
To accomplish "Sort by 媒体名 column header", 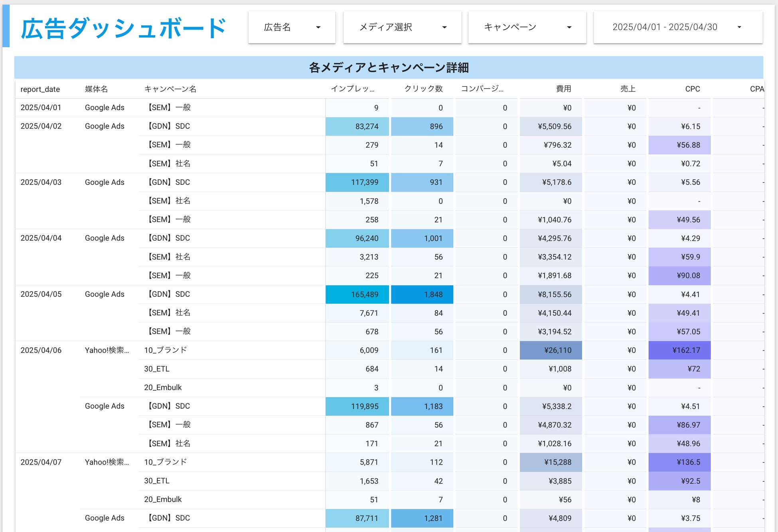I will pyautogui.click(x=96, y=89).
